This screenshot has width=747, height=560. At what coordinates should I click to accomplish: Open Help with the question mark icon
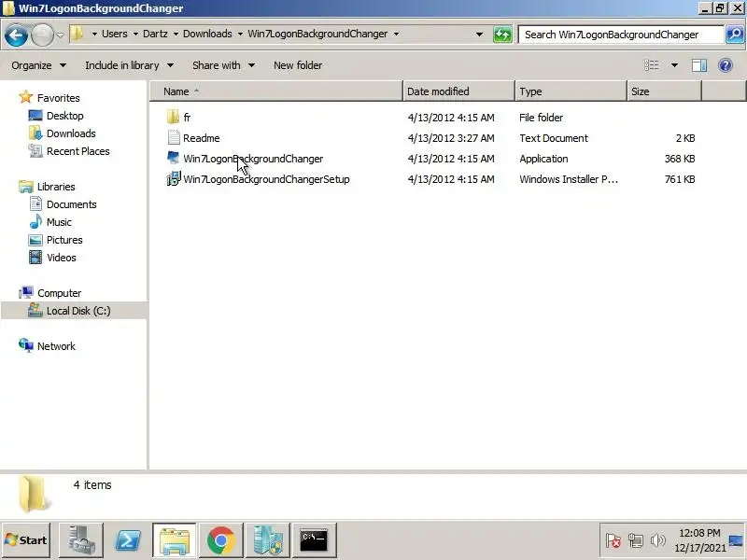click(726, 65)
